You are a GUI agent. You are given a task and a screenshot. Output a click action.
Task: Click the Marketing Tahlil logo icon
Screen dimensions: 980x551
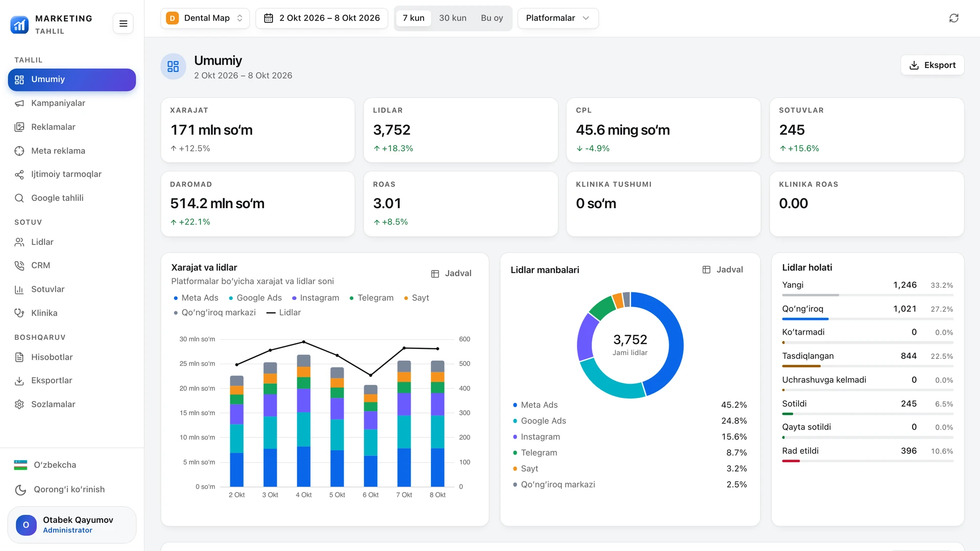click(19, 24)
